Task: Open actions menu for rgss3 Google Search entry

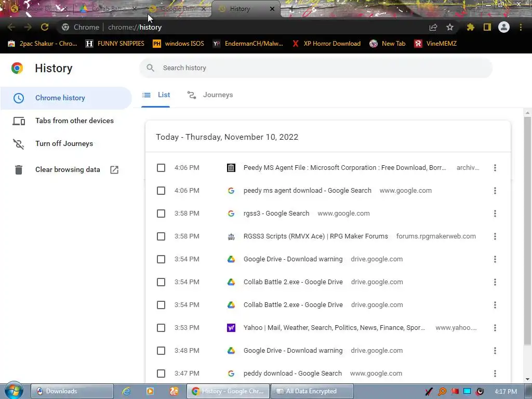Action: click(x=495, y=214)
